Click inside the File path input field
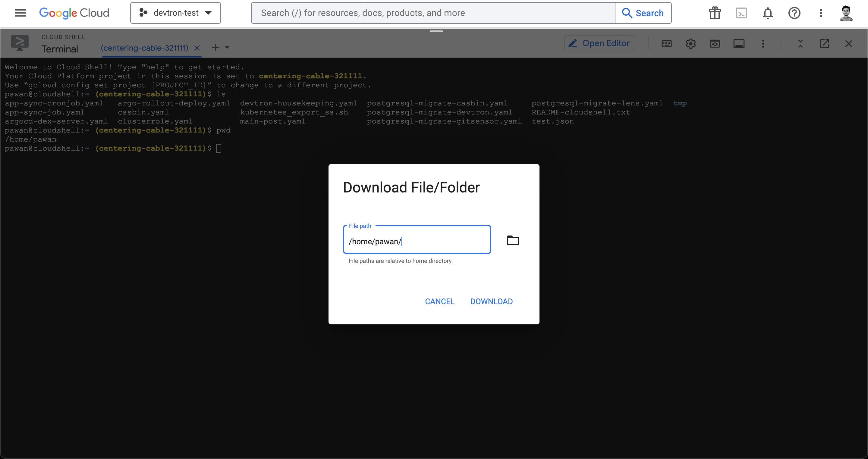Screen dimensions: 868x459 tap(417, 241)
